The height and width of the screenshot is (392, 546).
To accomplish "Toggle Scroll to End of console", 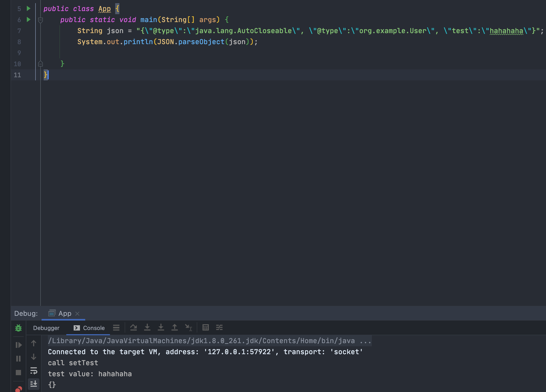I will (x=34, y=384).
